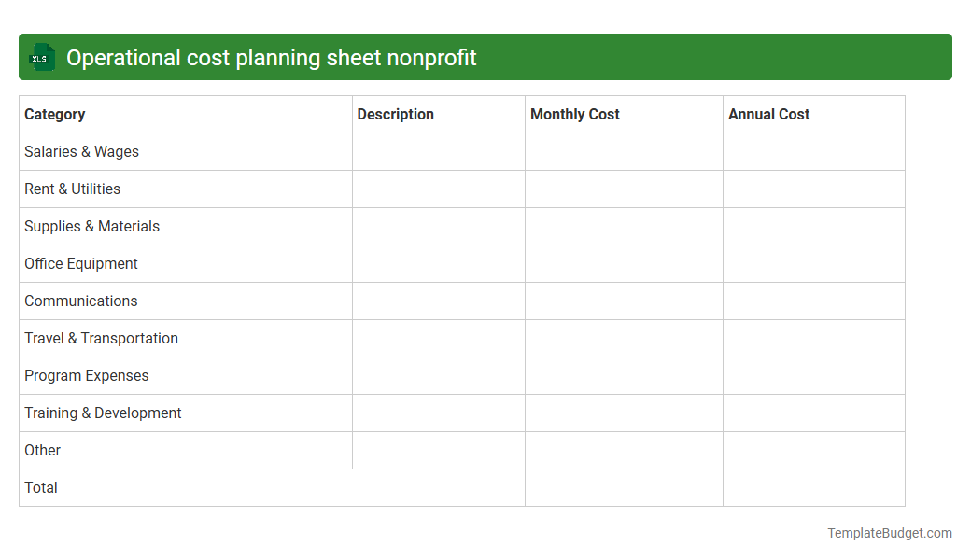
Task: Click the Communications row label
Action: tap(80, 301)
